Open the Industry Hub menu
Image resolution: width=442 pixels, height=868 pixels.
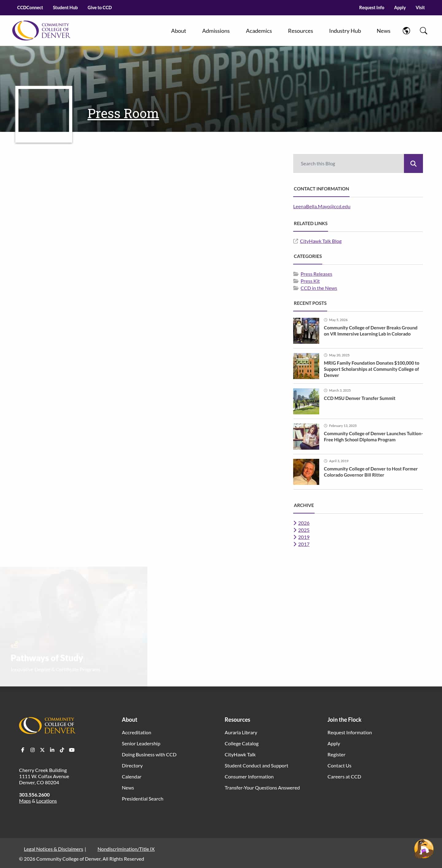345,31
